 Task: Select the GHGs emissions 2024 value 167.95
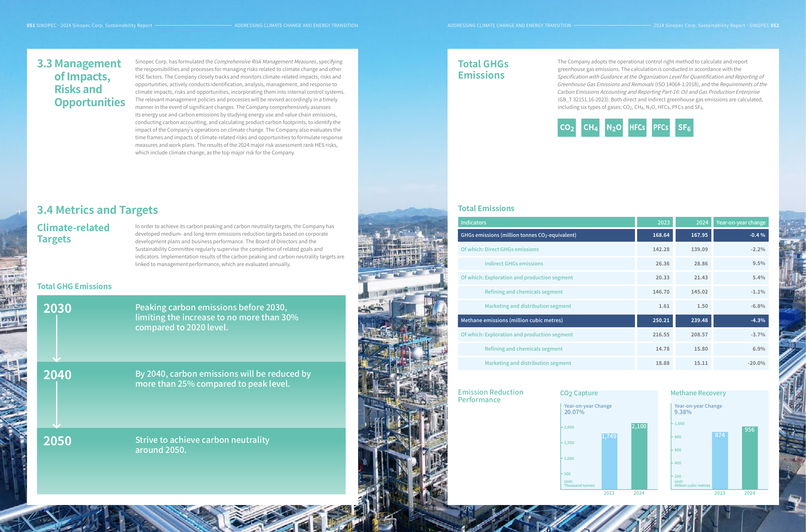[700, 235]
